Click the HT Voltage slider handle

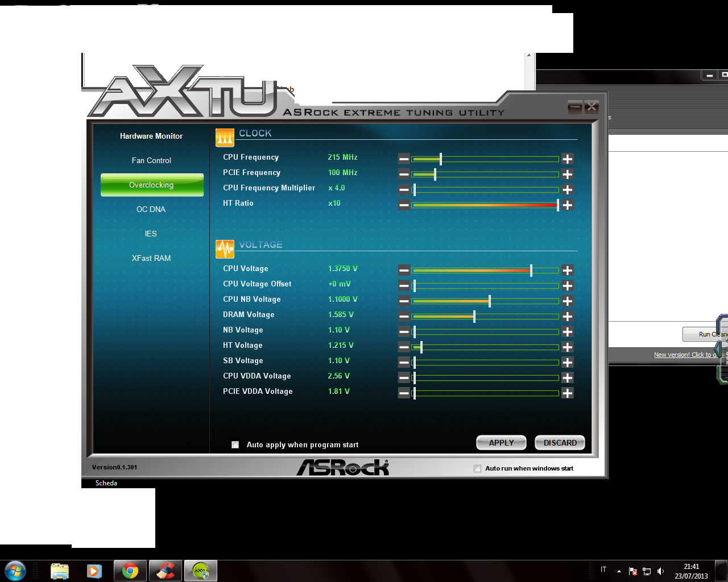(x=421, y=347)
